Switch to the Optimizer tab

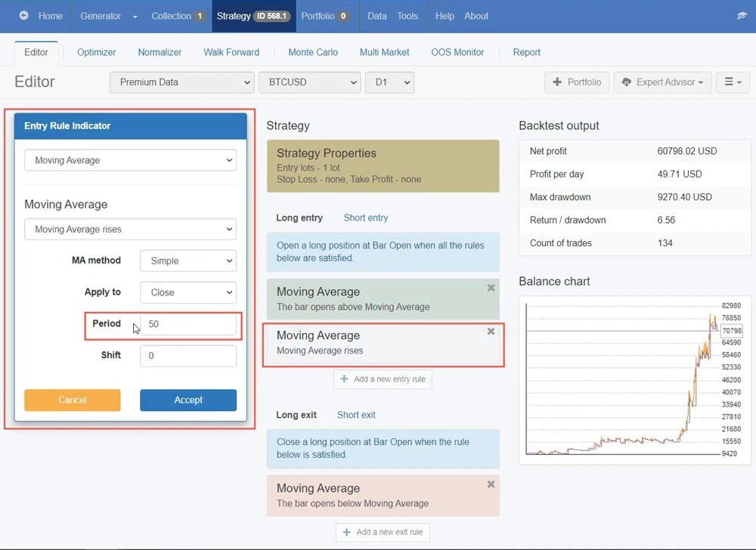pyautogui.click(x=97, y=52)
